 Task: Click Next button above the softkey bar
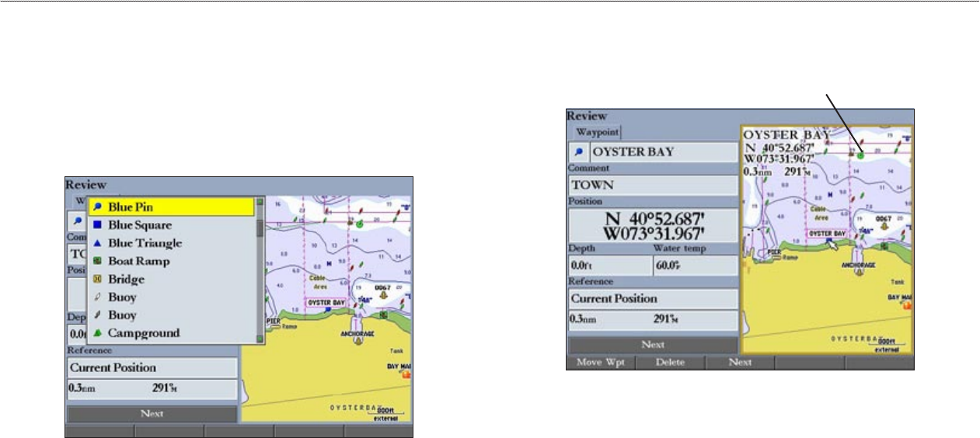pyautogui.click(x=653, y=345)
